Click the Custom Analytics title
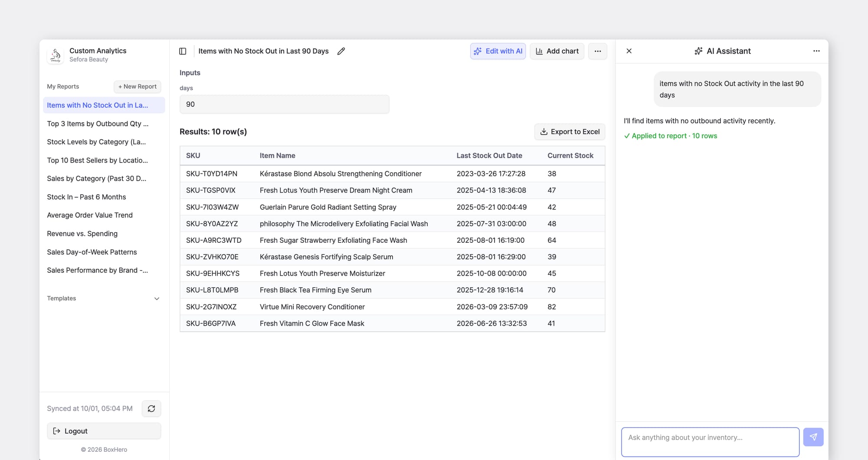The image size is (868, 460). [98, 51]
